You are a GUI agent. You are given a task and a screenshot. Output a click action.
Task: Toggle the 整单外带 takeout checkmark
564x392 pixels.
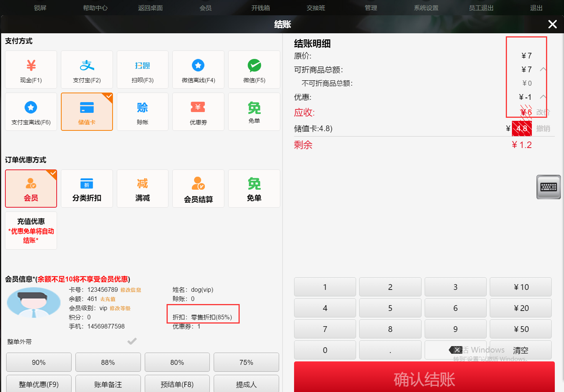pyautogui.click(x=132, y=341)
